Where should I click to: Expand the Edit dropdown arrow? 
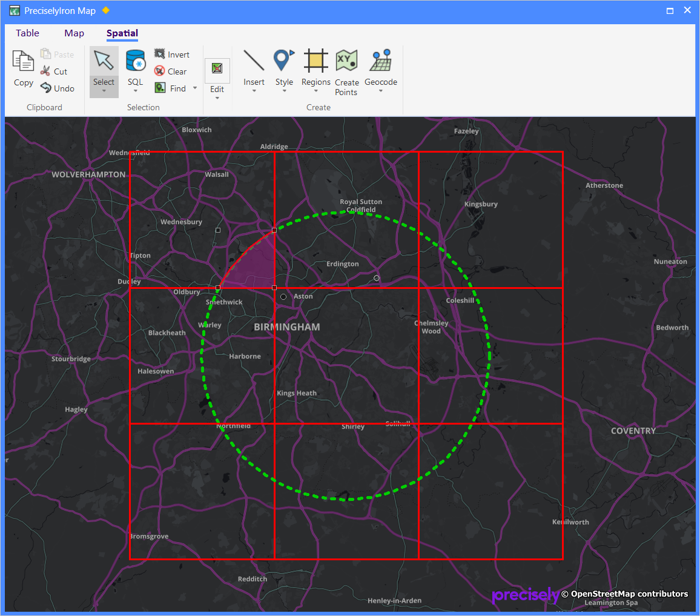pos(217,98)
